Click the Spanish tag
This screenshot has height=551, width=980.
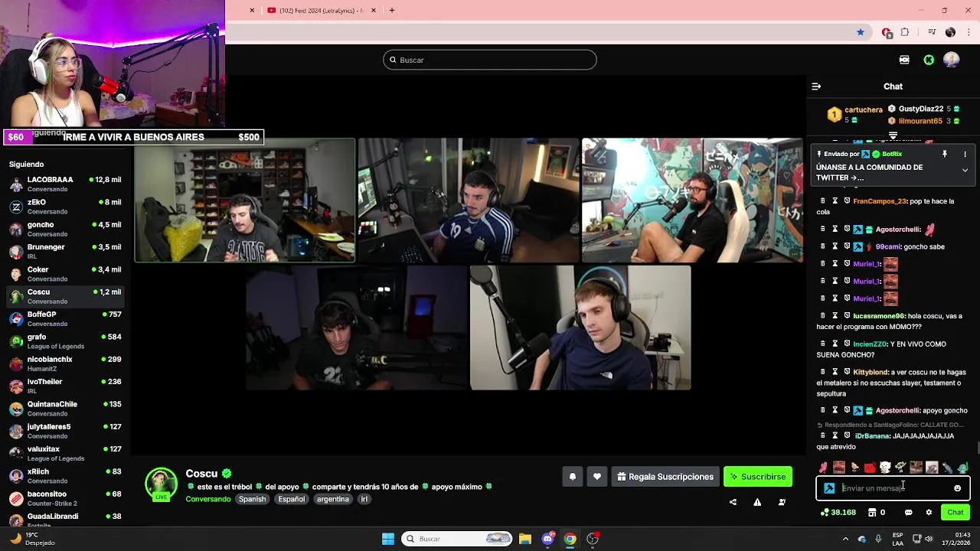click(252, 499)
